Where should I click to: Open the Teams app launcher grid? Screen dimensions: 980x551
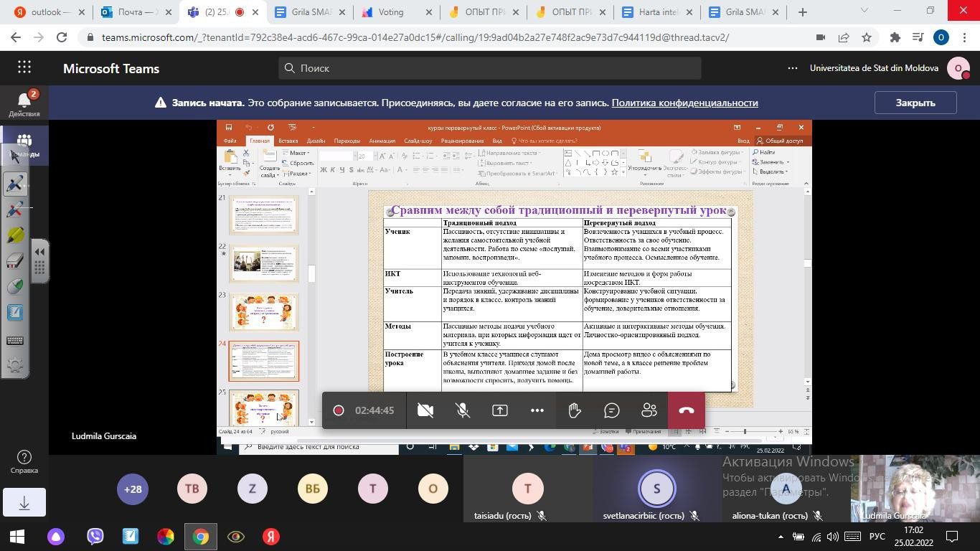[24, 68]
